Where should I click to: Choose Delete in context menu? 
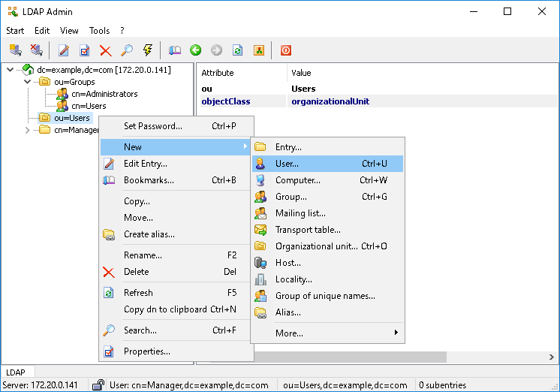(176, 272)
